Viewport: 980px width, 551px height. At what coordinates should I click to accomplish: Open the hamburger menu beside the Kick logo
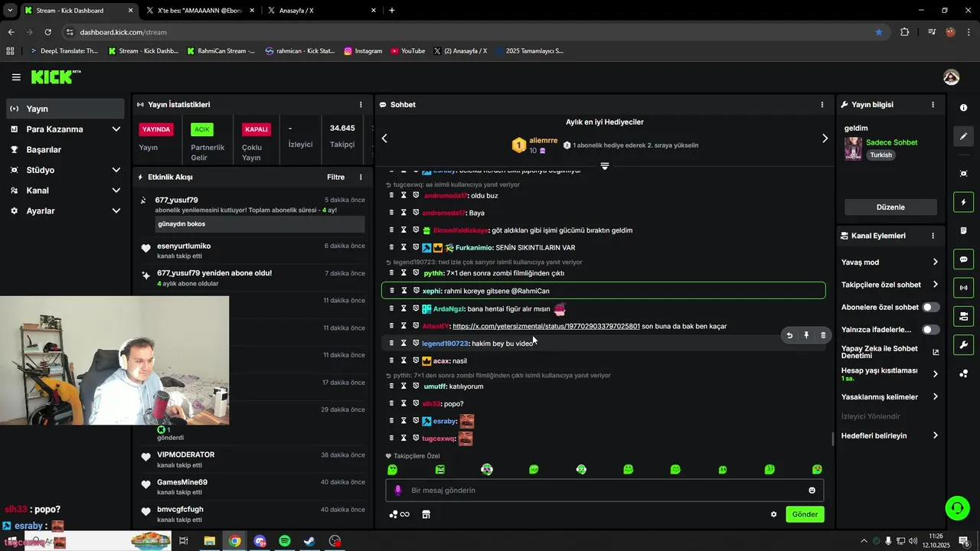pyautogui.click(x=16, y=77)
